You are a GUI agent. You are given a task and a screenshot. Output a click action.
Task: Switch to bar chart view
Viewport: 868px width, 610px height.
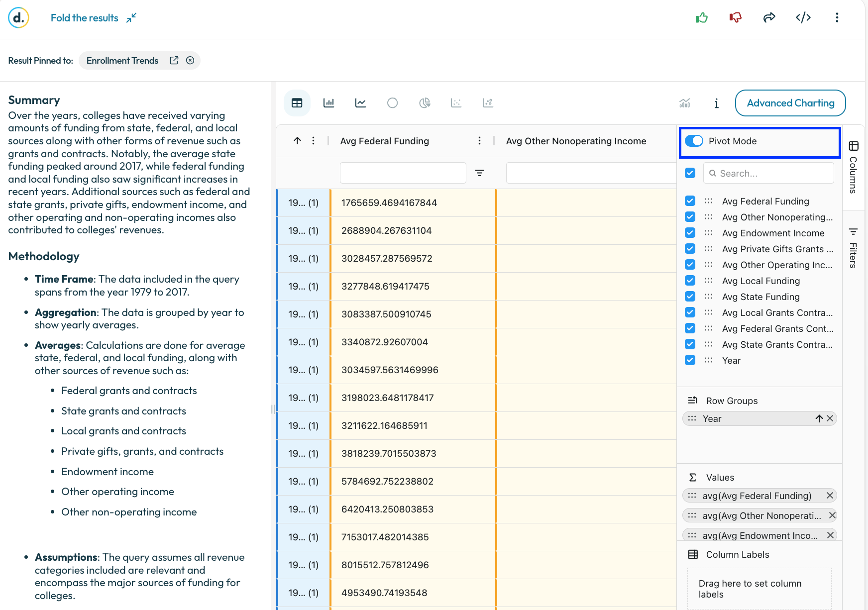329,103
